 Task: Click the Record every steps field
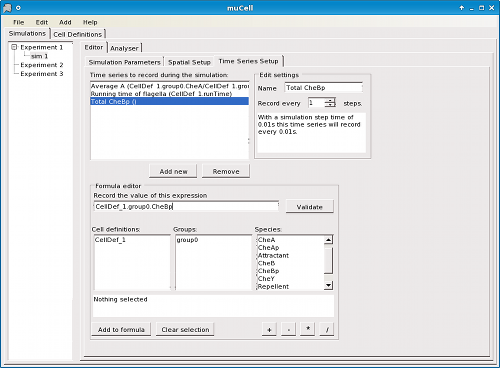point(316,103)
